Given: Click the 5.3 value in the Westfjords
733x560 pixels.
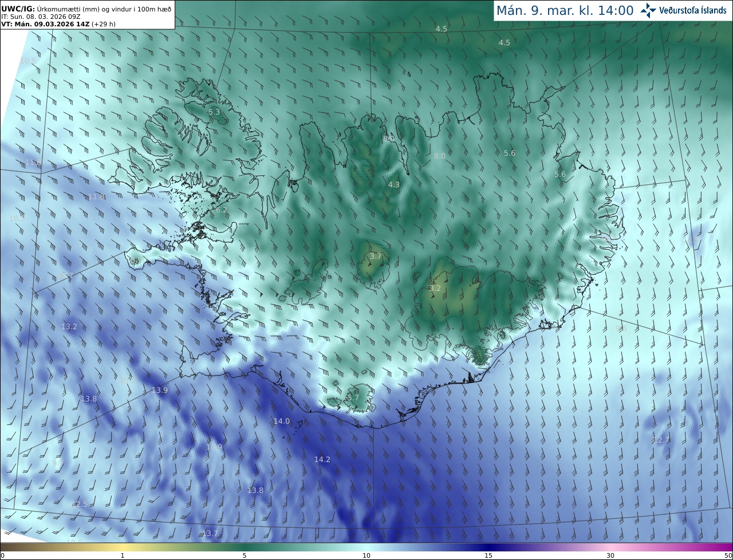Looking at the screenshot, I should [x=214, y=112].
